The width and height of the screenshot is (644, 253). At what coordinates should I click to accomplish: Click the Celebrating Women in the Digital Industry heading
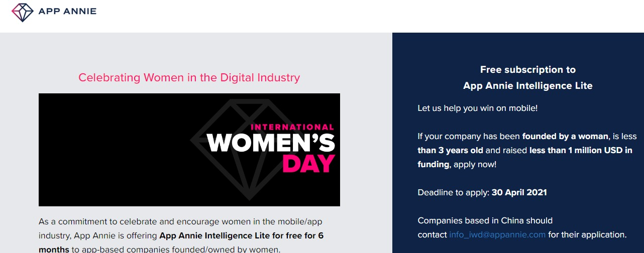click(189, 77)
